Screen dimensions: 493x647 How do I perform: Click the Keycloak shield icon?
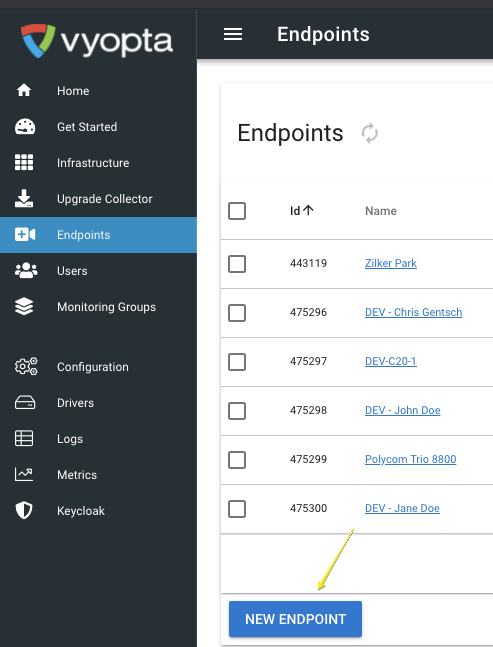[x=24, y=510]
